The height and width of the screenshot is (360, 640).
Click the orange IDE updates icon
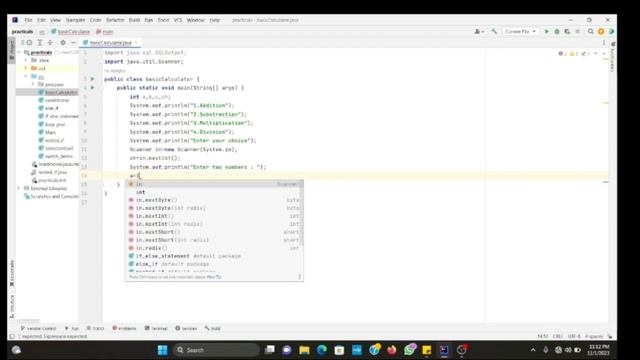coord(601,31)
